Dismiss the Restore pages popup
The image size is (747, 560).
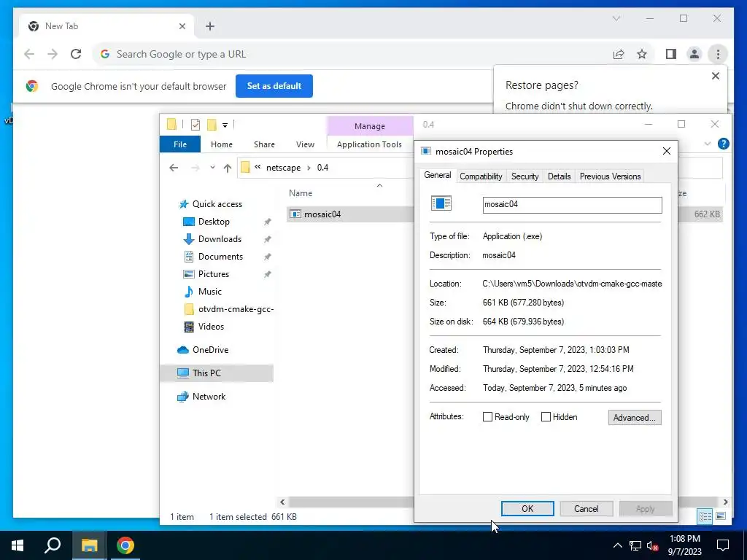[715, 76]
